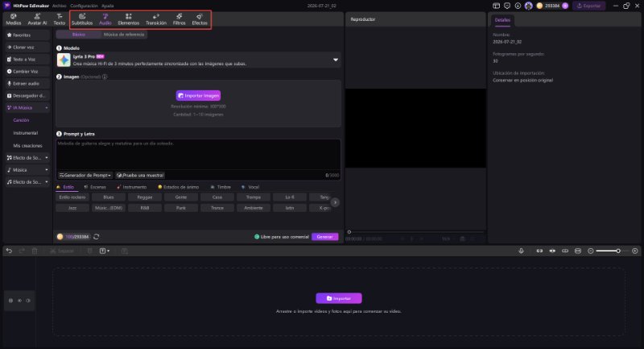This screenshot has width=644, height=349.
Task: Toggle the Estilo rockero tag
Action: (x=72, y=197)
